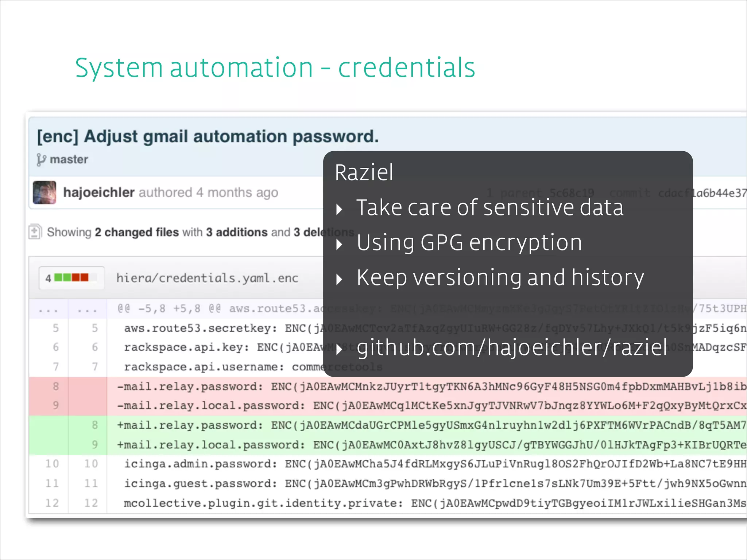
Task: Click the slide title System automation - credentials
Action: click(x=275, y=68)
